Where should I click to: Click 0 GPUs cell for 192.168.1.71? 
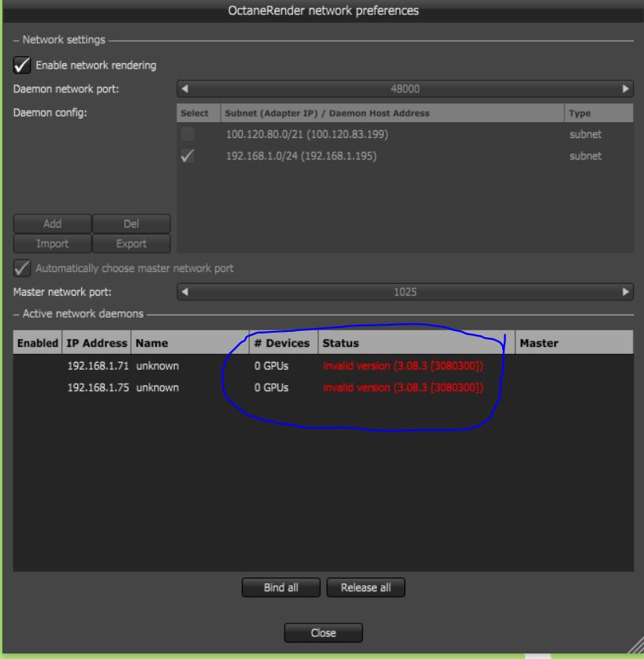click(271, 366)
